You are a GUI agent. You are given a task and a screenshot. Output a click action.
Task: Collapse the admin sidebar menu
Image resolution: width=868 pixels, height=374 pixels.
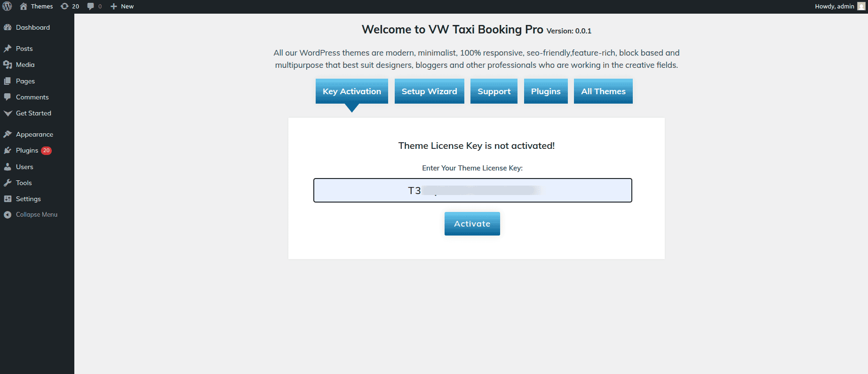(x=36, y=214)
